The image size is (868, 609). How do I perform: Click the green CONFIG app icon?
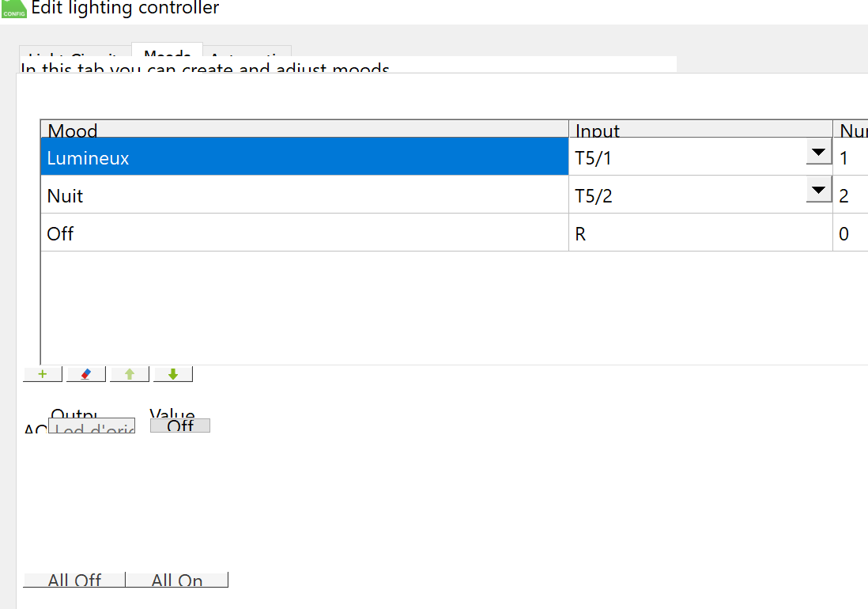click(x=14, y=9)
